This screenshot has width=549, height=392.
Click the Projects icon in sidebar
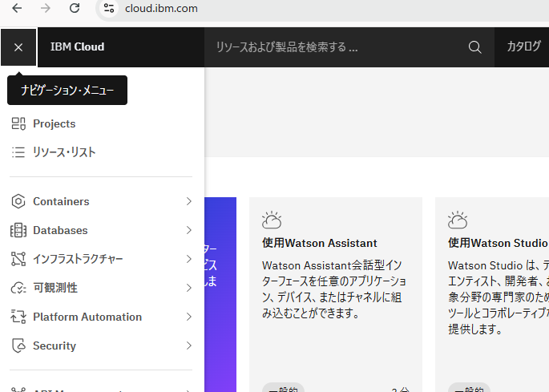(x=18, y=123)
